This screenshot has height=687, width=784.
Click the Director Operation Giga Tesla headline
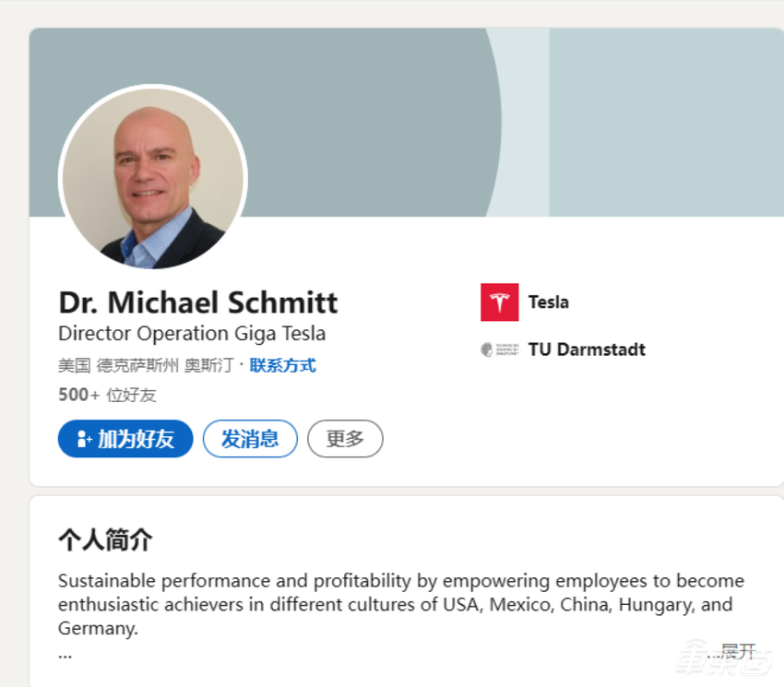click(192, 334)
